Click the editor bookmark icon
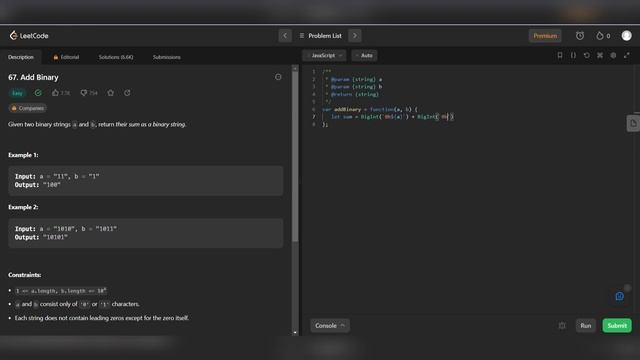The height and width of the screenshot is (360, 640). coord(560,56)
